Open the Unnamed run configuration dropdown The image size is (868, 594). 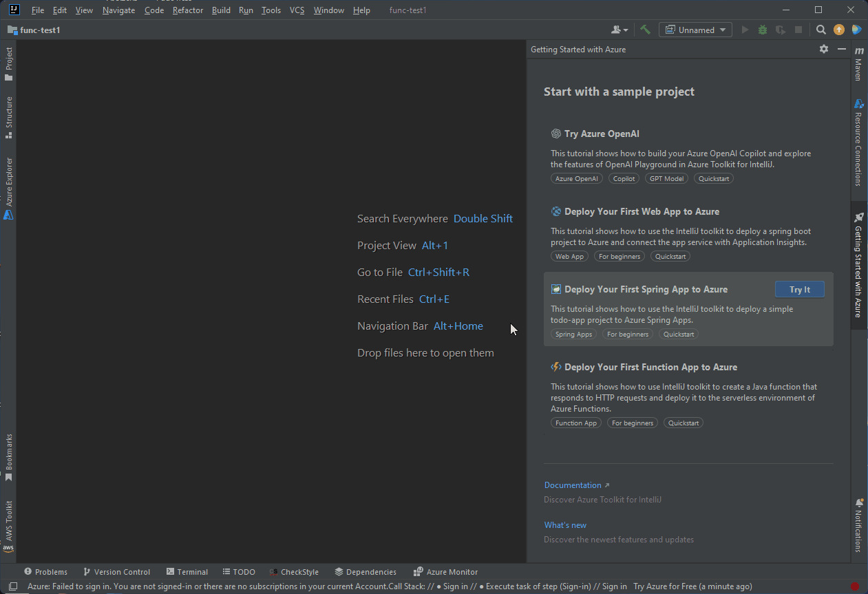(x=695, y=30)
